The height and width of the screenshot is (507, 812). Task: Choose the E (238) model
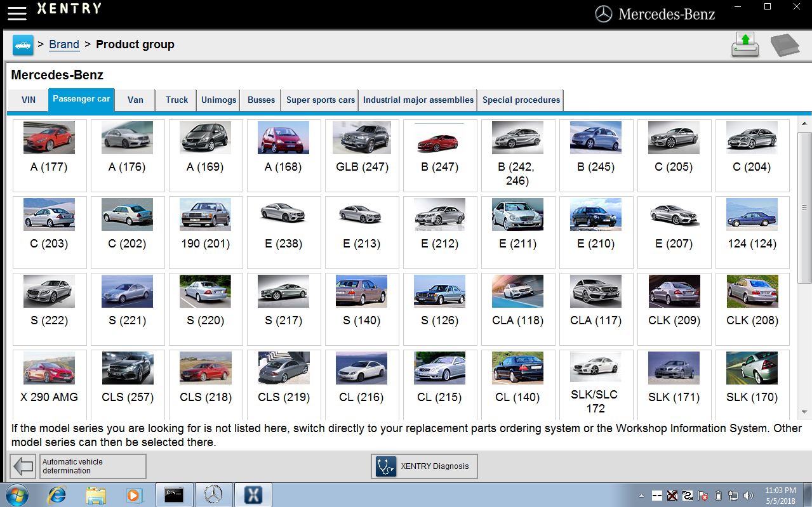tap(284, 232)
